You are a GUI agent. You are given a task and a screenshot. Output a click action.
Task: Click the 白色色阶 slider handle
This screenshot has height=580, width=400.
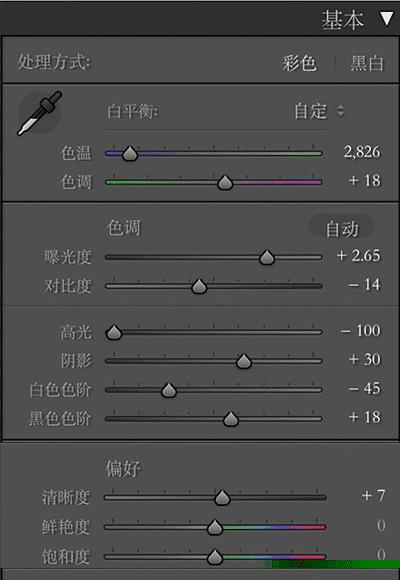coord(169,390)
